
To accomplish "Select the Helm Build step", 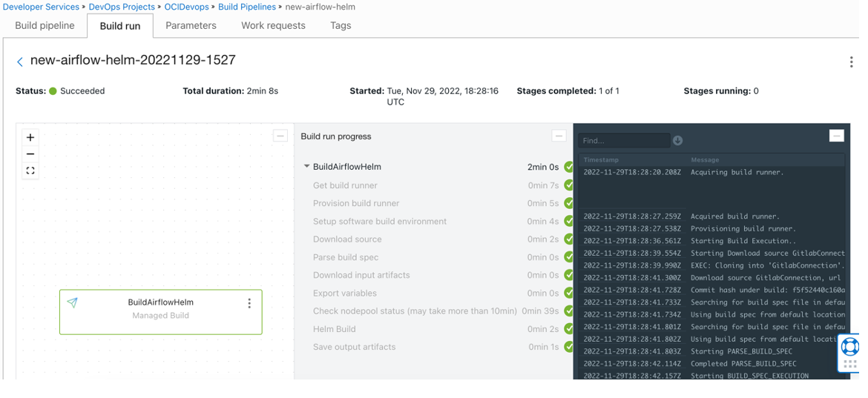I will (334, 329).
